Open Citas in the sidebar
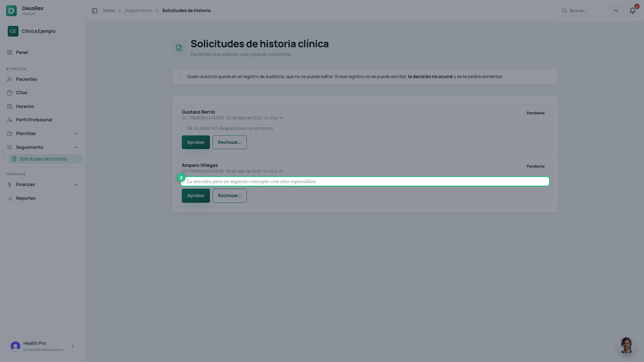 43,93
